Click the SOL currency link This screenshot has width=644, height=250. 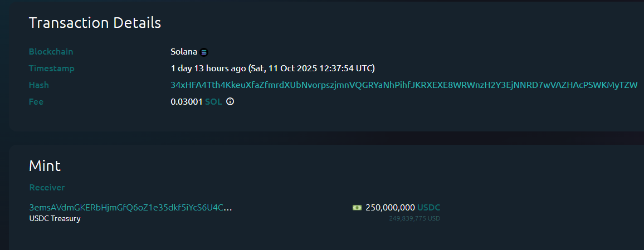(x=214, y=102)
